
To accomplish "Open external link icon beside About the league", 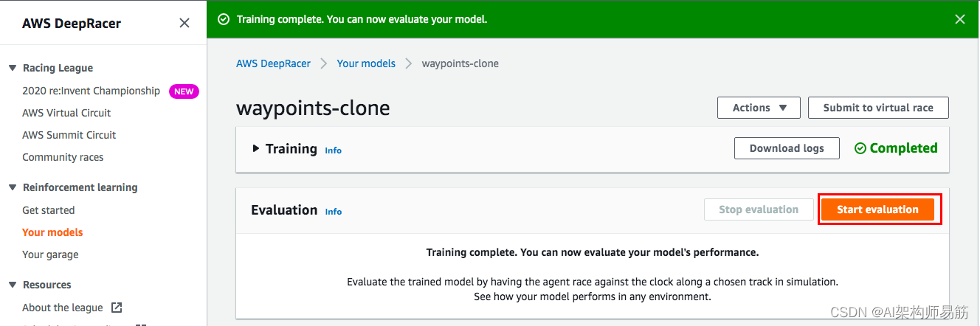I will click(117, 308).
